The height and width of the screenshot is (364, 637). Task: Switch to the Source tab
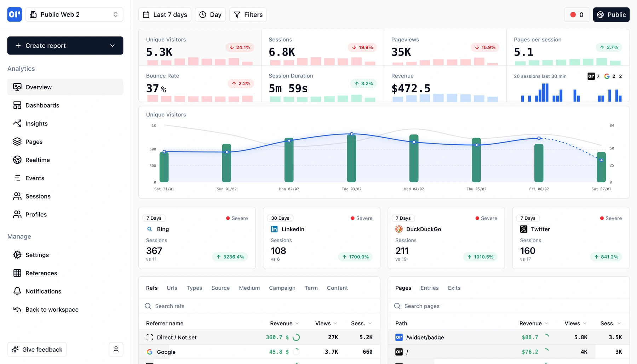click(x=220, y=288)
